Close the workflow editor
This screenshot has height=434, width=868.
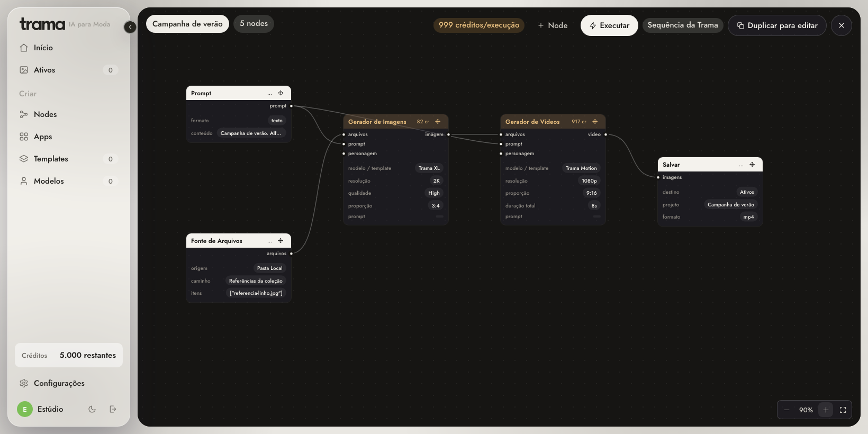(x=842, y=25)
